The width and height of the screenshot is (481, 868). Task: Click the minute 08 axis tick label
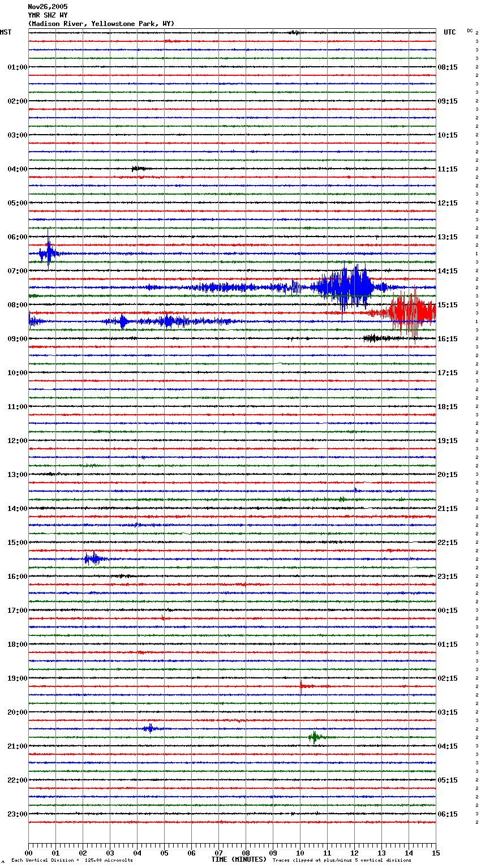(246, 853)
